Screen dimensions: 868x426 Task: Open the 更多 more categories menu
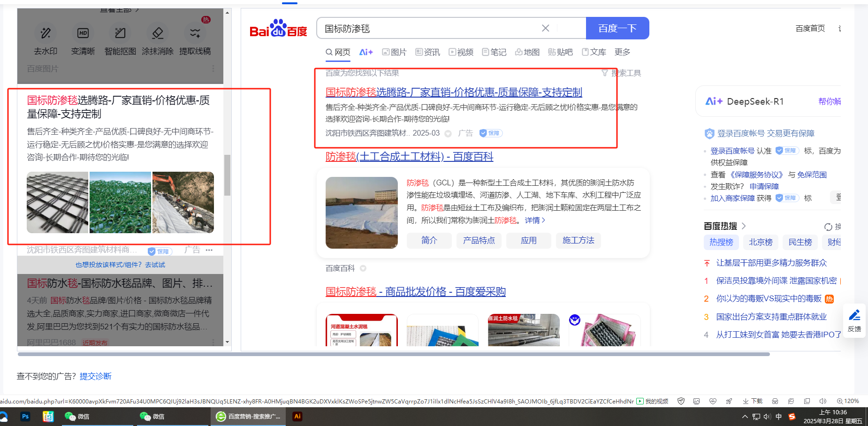coord(622,52)
